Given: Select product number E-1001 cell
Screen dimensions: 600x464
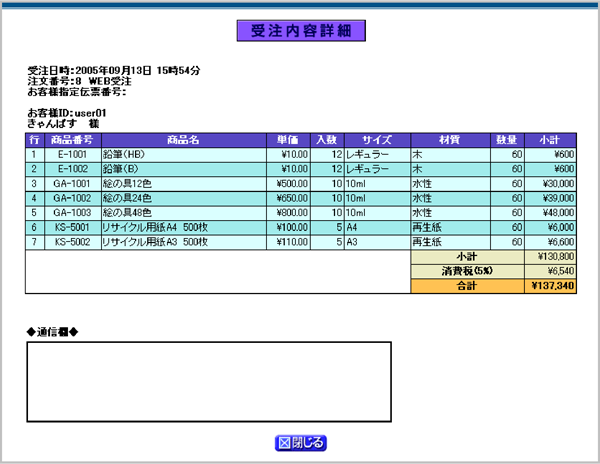Looking at the screenshot, I should (72, 155).
